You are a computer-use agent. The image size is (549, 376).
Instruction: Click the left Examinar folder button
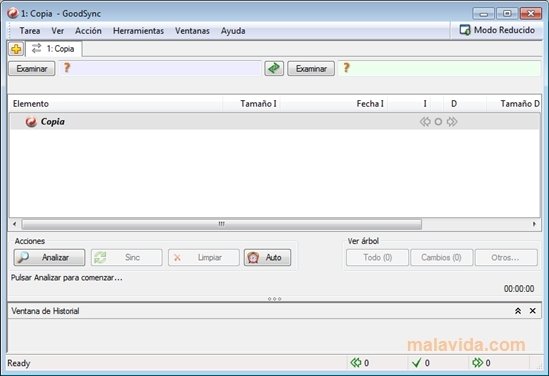(32, 69)
